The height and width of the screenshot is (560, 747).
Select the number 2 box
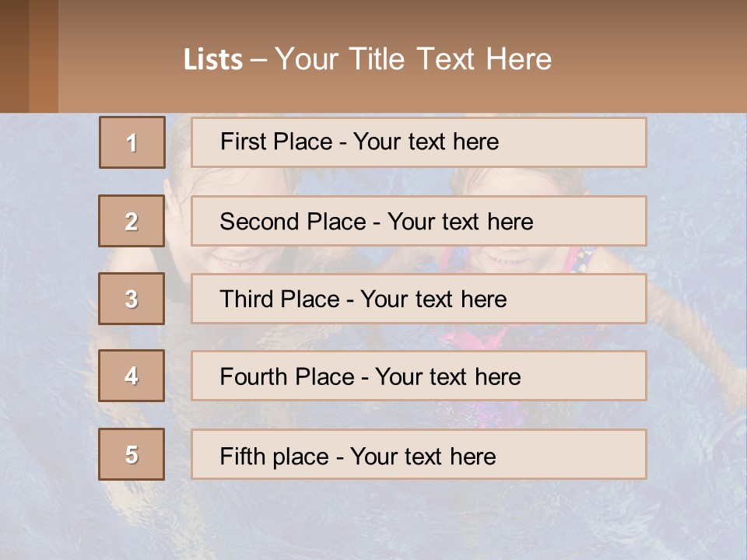click(x=132, y=221)
